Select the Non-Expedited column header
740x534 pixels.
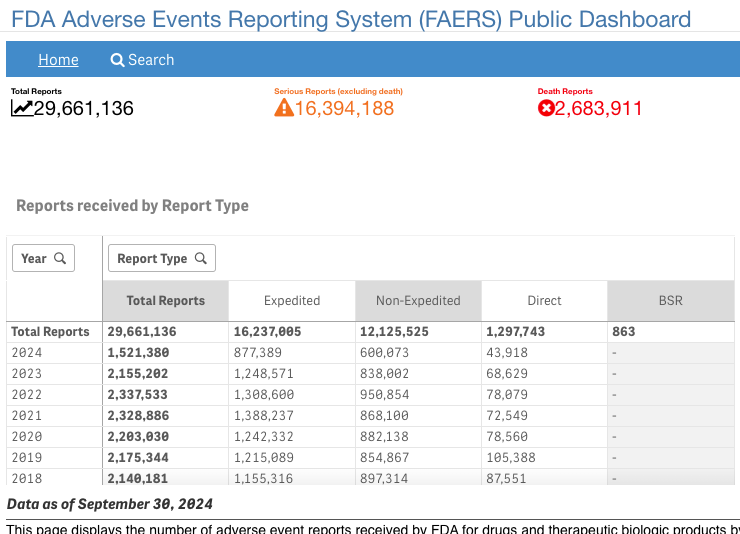[418, 301]
